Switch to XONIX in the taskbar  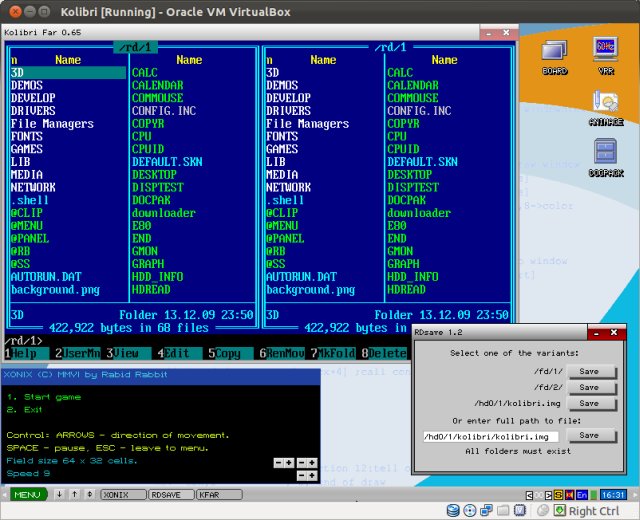pos(121,494)
